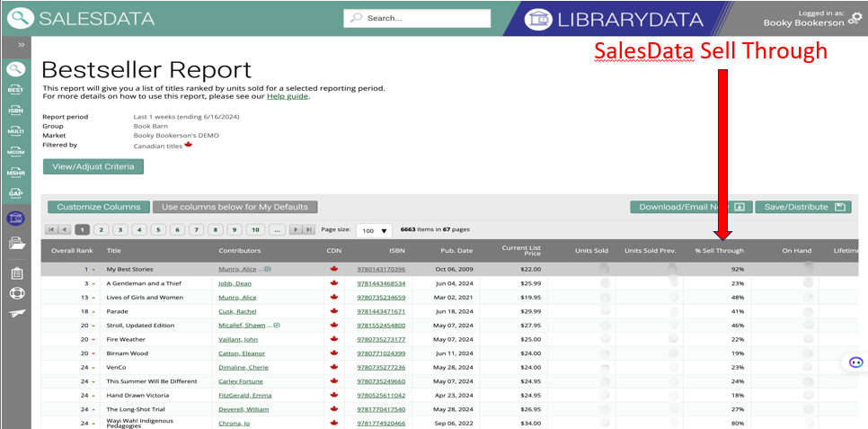Open ISBN link 9780143170396

[x=381, y=270]
